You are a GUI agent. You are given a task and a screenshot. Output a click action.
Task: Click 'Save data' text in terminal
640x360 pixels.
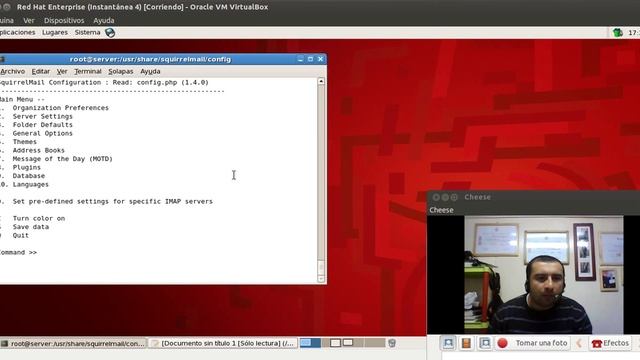pyautogui.click(x=31, y=227)
